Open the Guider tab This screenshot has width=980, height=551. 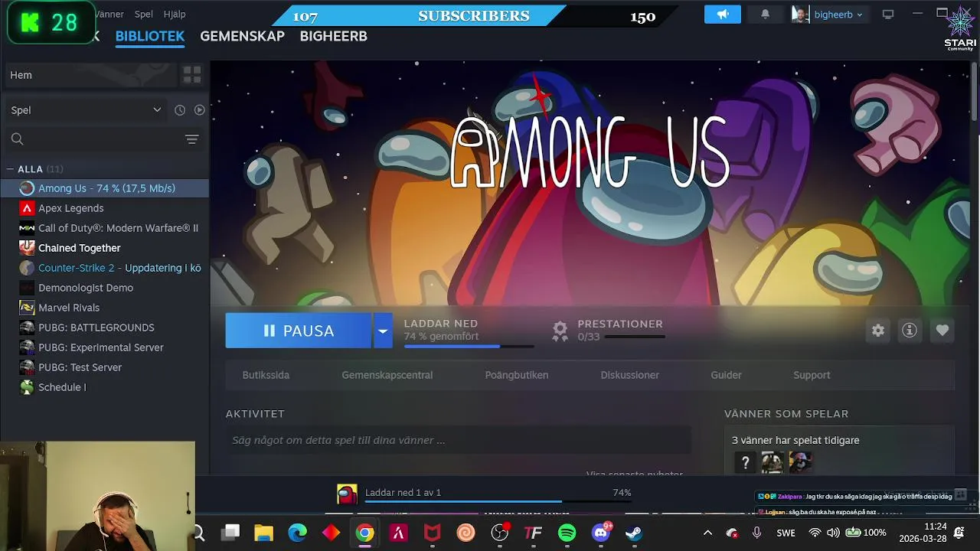click(726, 375)
